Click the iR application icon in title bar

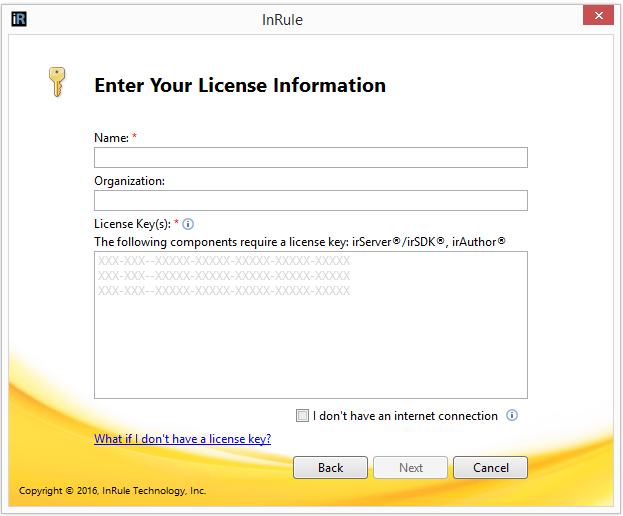(x=19, y=18)
